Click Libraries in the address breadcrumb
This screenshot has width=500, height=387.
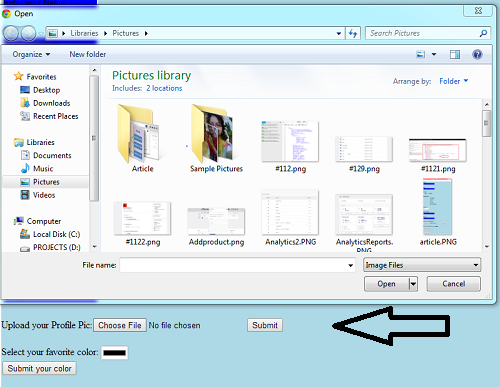tap(84, 33)
